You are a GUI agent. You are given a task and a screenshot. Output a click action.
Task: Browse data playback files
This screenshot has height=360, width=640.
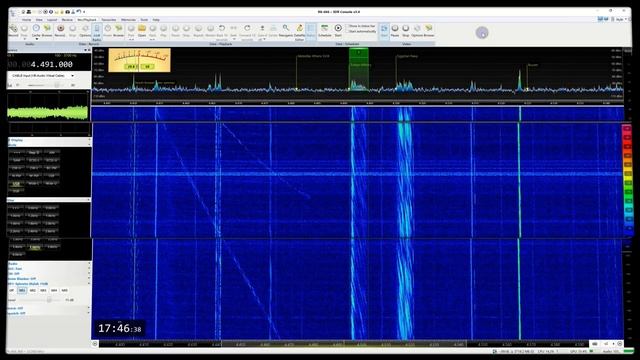click(x=119, y=31)
